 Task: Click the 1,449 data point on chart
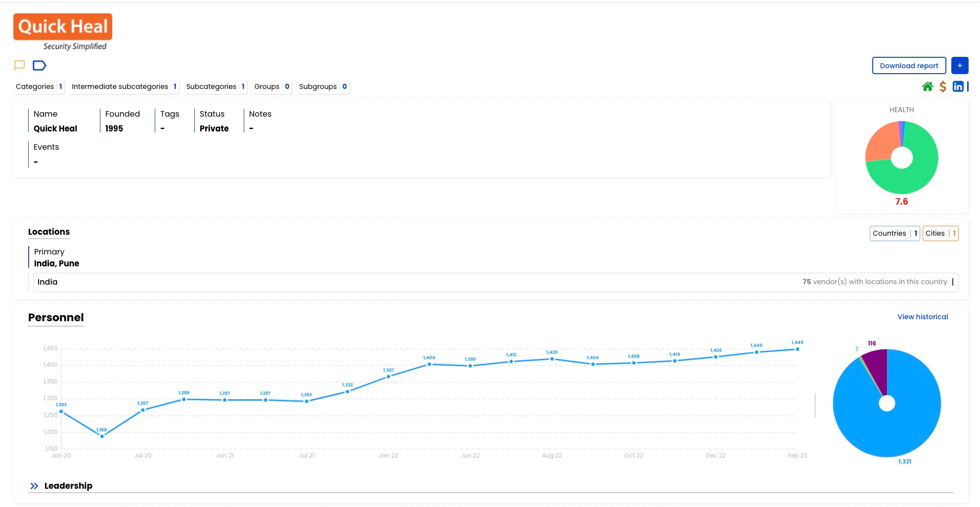click(x=797, y=349)
